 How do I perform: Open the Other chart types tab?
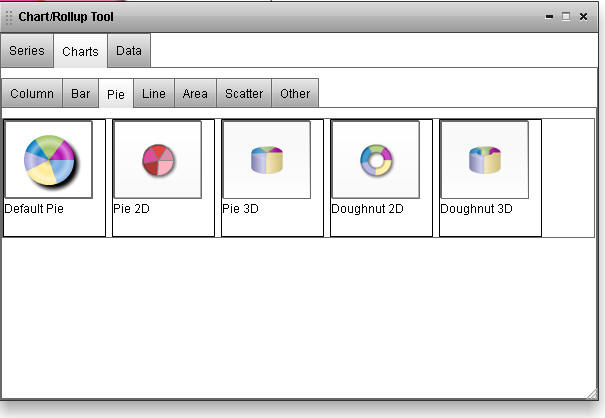tap(295, 93)
